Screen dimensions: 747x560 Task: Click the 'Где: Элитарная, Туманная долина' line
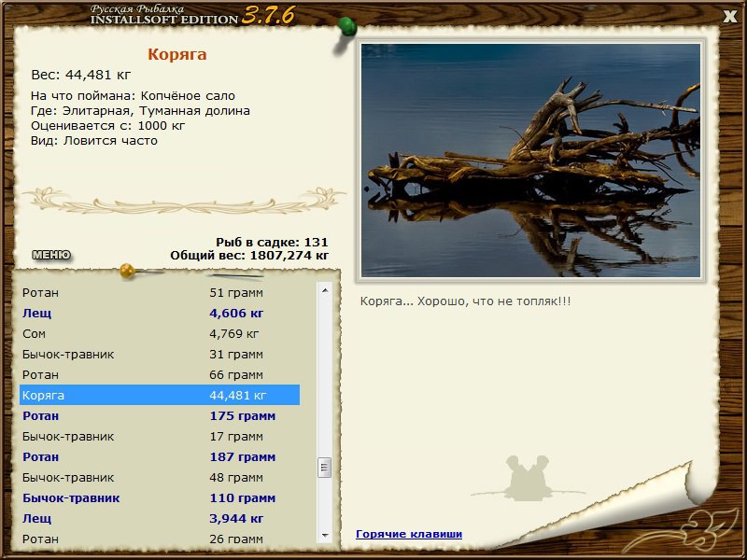coord(141,111)
